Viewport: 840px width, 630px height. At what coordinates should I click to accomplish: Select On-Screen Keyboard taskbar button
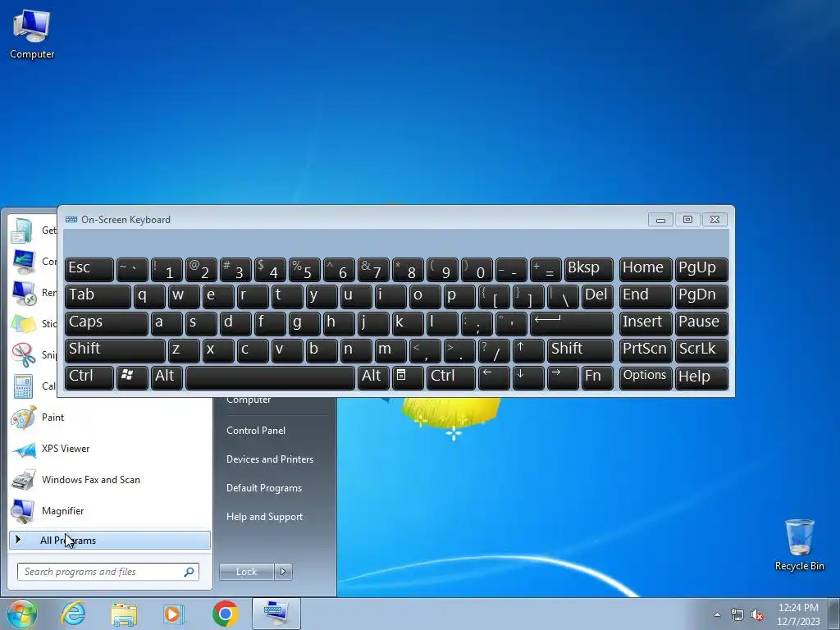pyautogui.click(x=276, y=614)
